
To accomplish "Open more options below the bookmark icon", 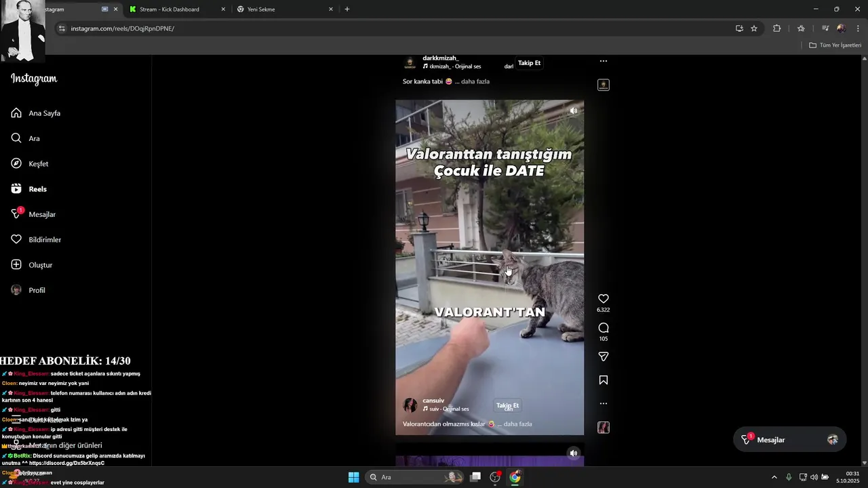I will (604, 403).
